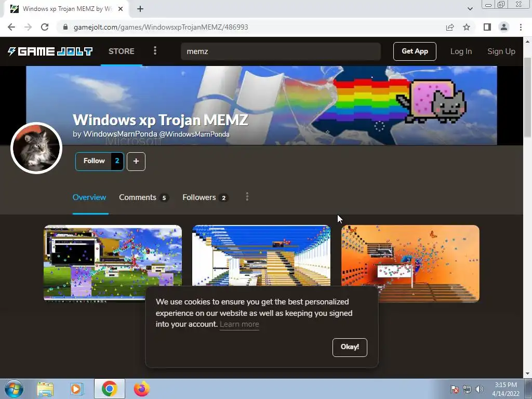Click the Game Jolt logo

click(x=50, y=51)
